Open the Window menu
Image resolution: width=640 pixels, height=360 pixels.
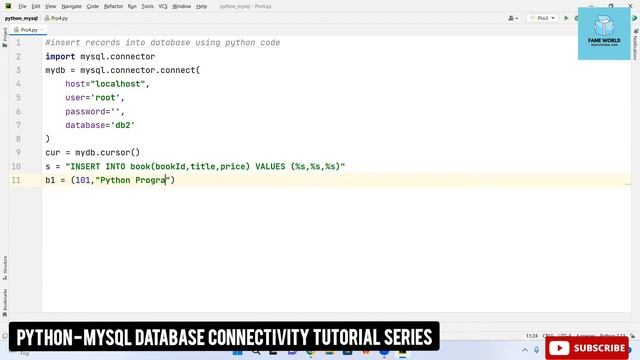(x=182, y=7)
